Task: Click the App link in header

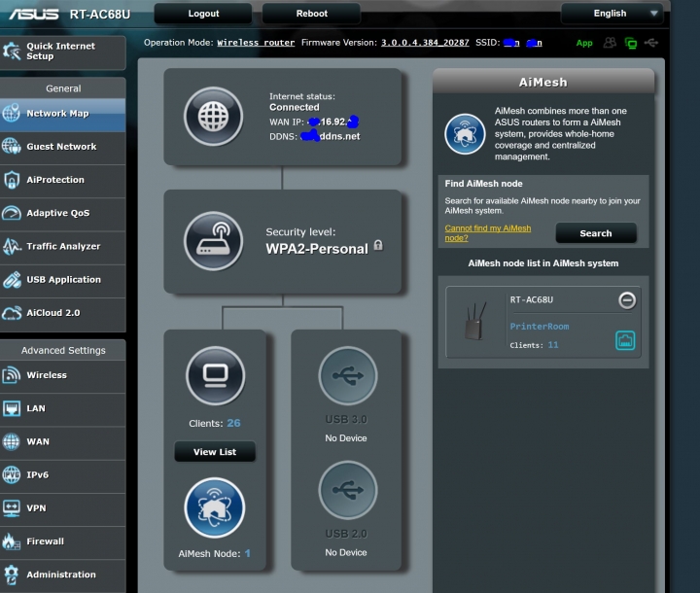Action: click(x=584, y=43)
